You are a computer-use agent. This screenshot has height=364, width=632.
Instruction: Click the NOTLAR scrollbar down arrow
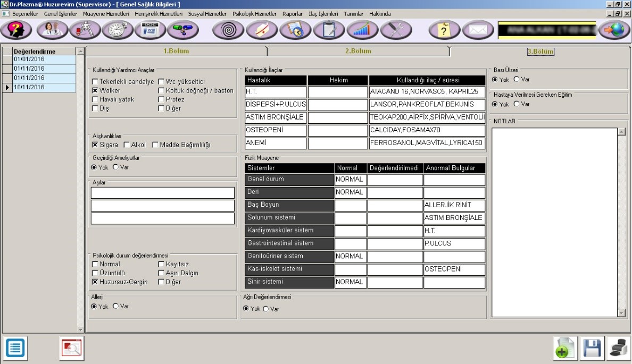(x=621, y=313)
